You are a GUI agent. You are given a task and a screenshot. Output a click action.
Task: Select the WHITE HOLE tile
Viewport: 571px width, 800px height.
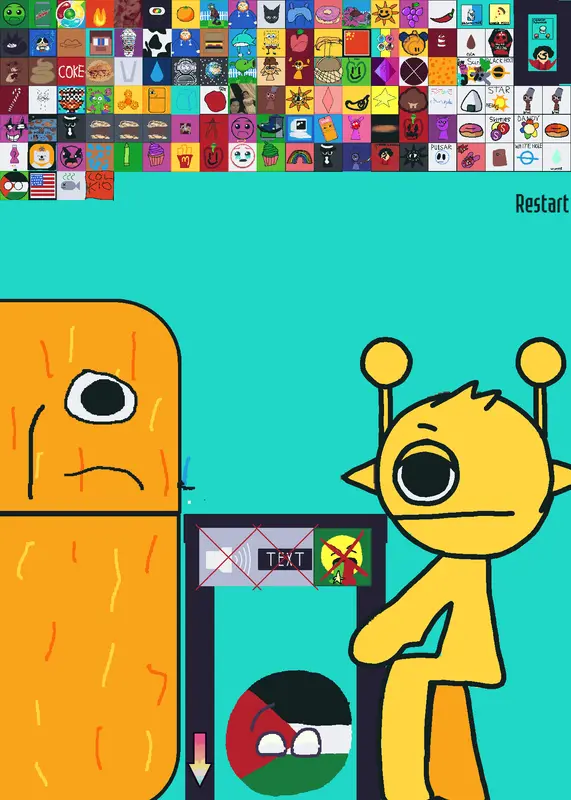point(528,157)
